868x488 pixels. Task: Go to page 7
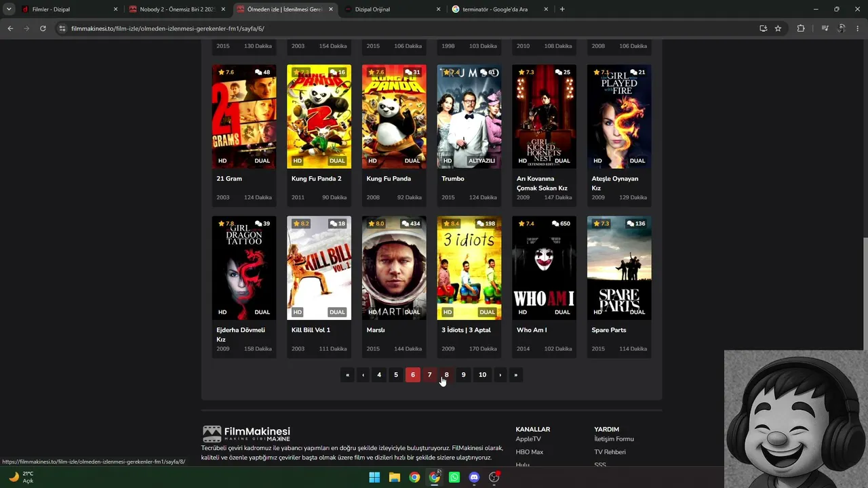(x=429, y=375)
